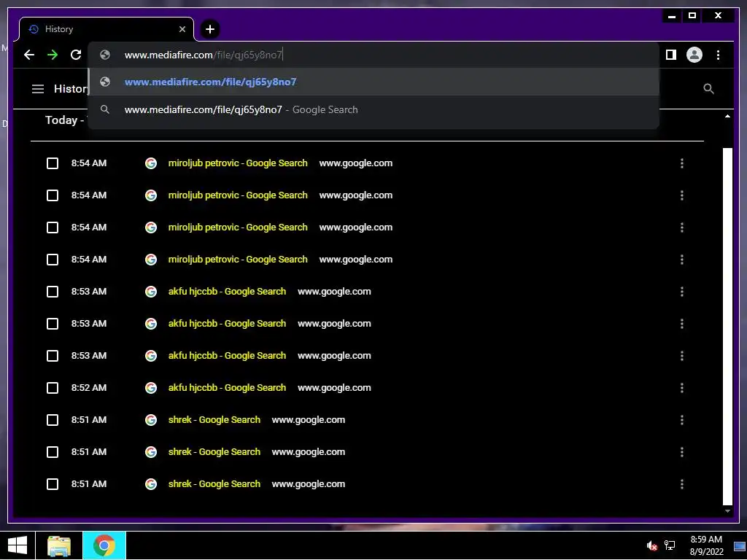Click the scrollbar up arrow
Viewport: 747px width, 560px height.
point(727,116)
